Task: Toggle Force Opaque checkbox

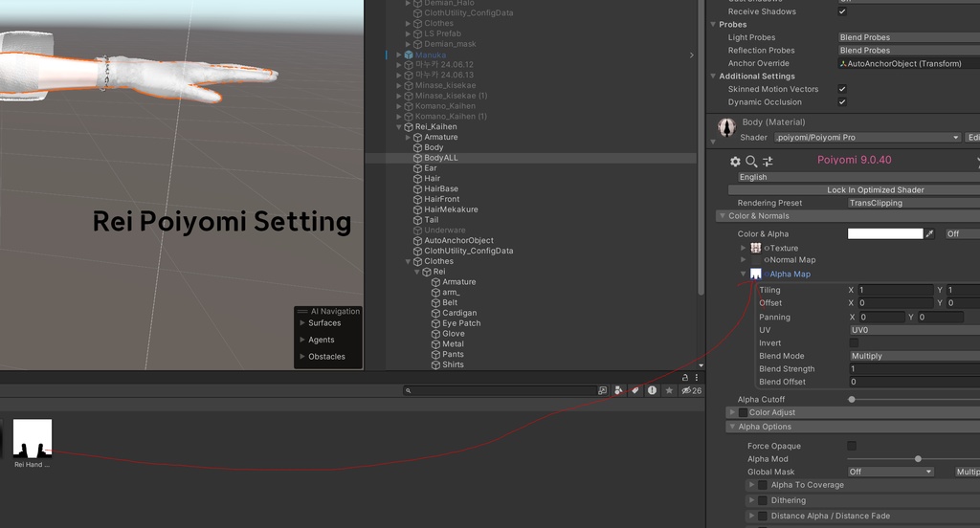Action: pyautogui.click(x=852, y=446)
